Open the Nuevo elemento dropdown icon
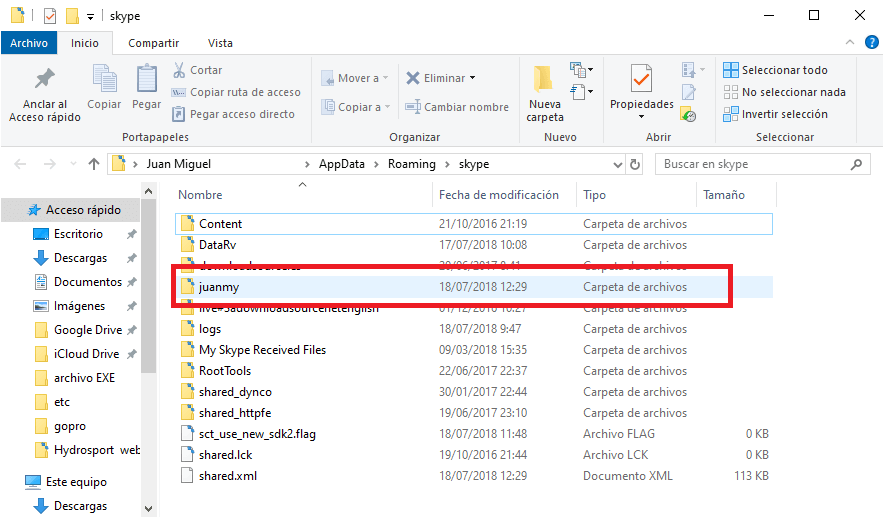 click(x=581, y=70)
